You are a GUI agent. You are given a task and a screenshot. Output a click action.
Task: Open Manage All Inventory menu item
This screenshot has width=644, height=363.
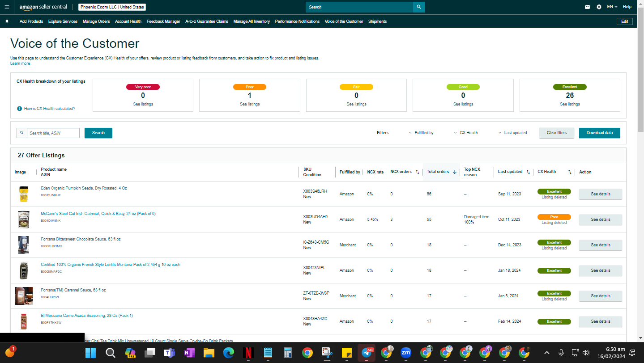pyautogui.click(x=252, y=21)
